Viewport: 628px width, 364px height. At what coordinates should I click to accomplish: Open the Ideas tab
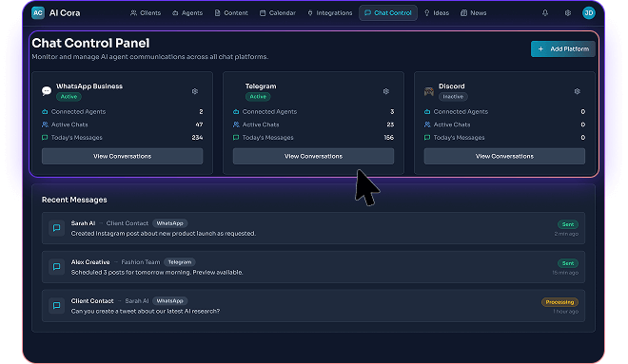(437, 12)
